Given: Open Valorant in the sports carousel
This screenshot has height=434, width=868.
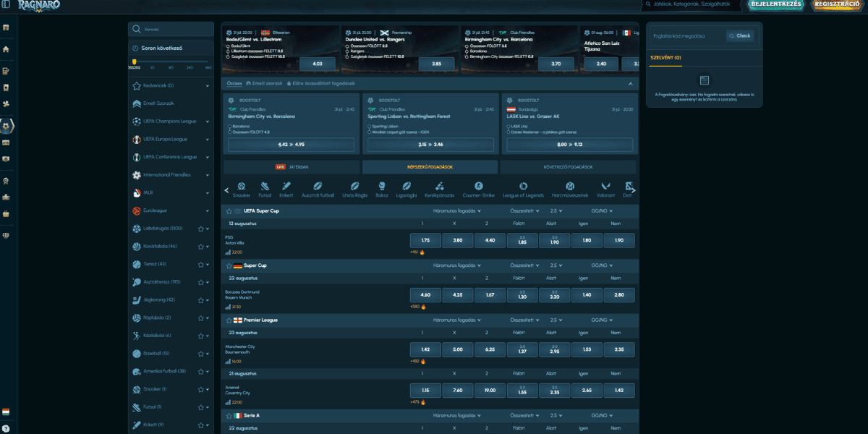Looking at the screenshot, I should click(x=606, y=190).
